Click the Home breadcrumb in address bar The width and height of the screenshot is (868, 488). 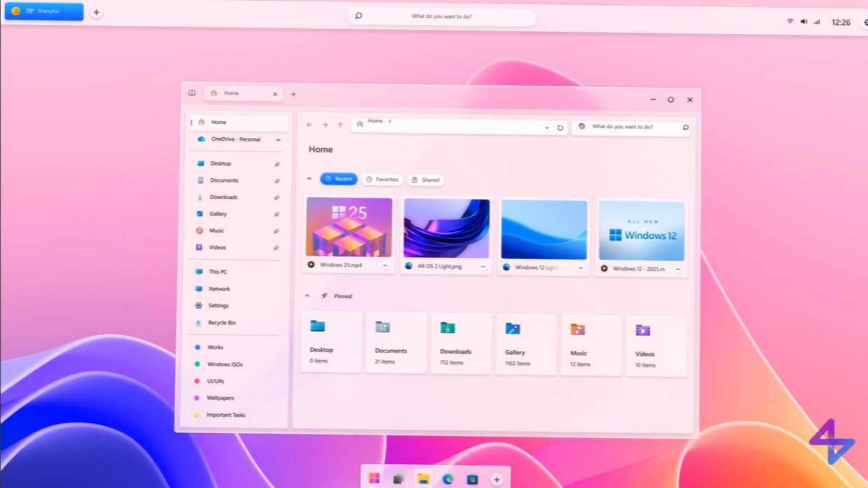pyautogui.click(x=375, y=121)
